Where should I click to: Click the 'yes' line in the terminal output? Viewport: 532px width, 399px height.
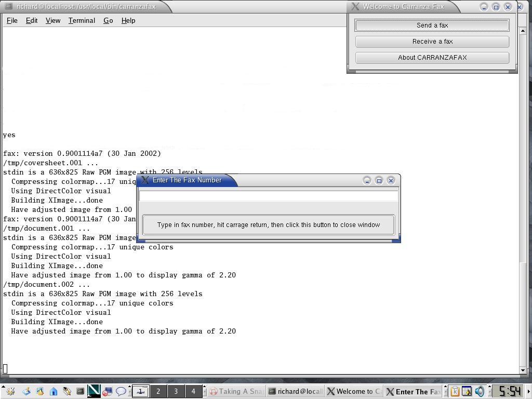coord(9,135)
